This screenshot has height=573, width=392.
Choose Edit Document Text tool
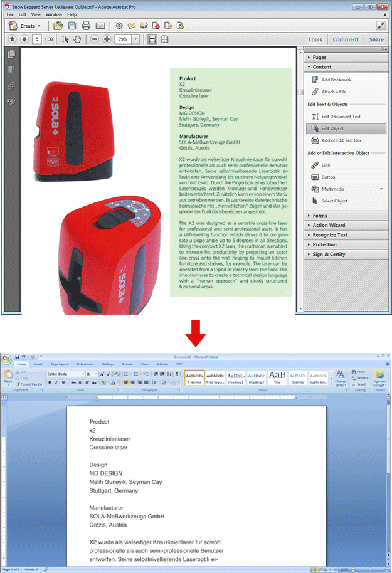pyautogui.click(x=336, y=117)
